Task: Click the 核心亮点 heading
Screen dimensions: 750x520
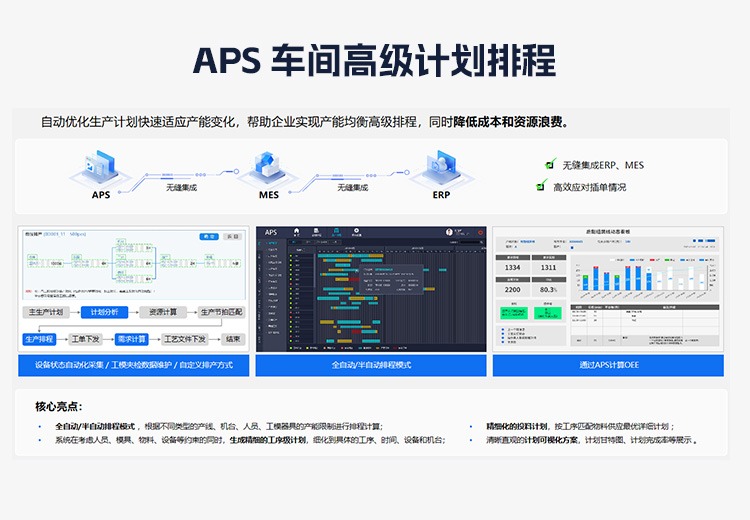Action: pos(59,407)
